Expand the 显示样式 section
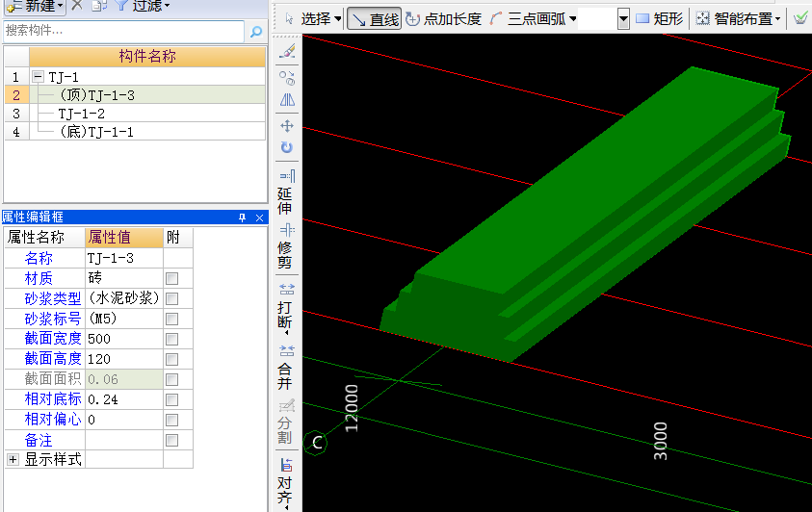Viewport: 812px width, 512px height. (x=13, y=459)
